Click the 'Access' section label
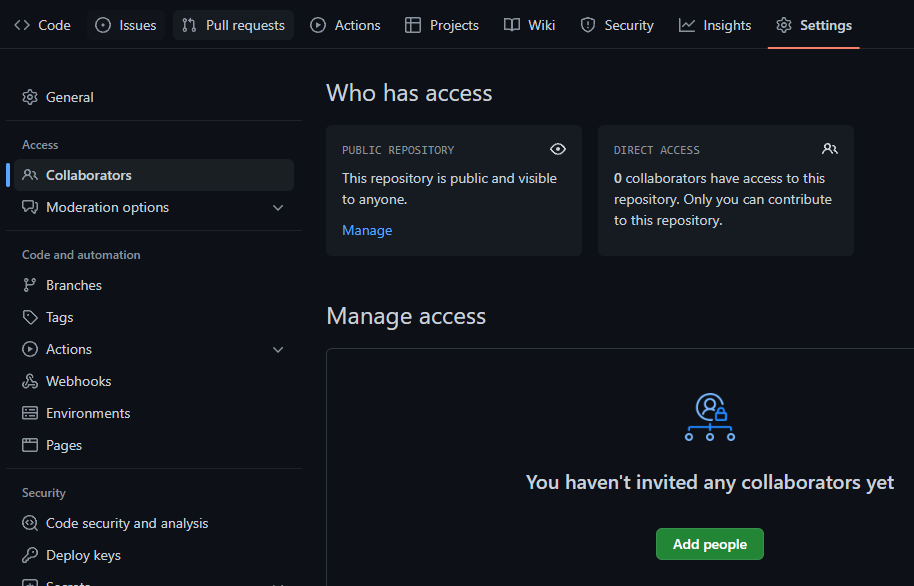Screen dimensions: 914x586 [x=40, y=145]
